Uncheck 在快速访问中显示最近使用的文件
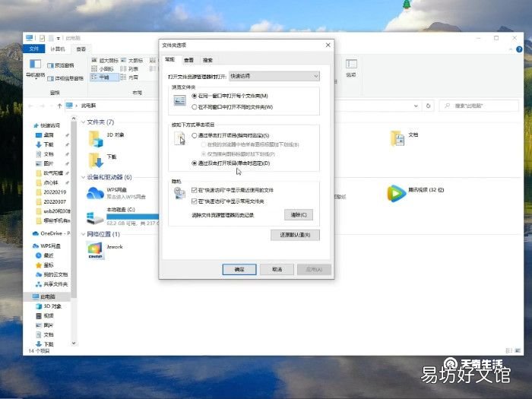Viewport: 532px width, 399px height. pyautogui.click(x=195, y=190)
